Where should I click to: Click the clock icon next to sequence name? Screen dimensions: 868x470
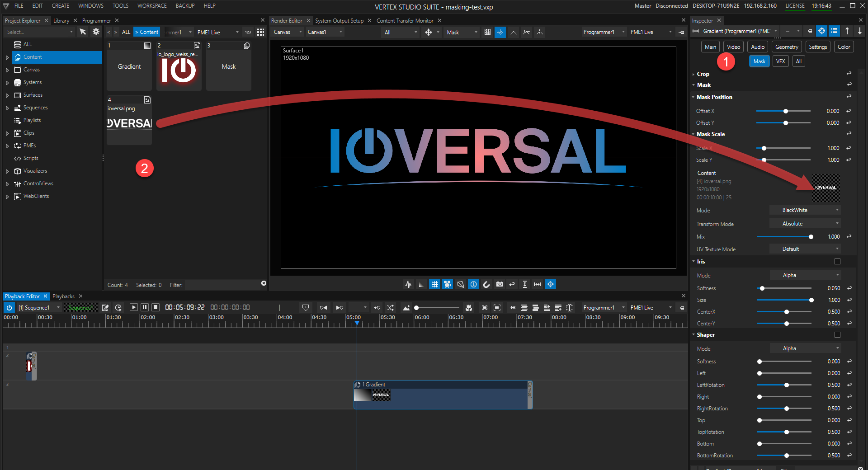tap(118, 308)
